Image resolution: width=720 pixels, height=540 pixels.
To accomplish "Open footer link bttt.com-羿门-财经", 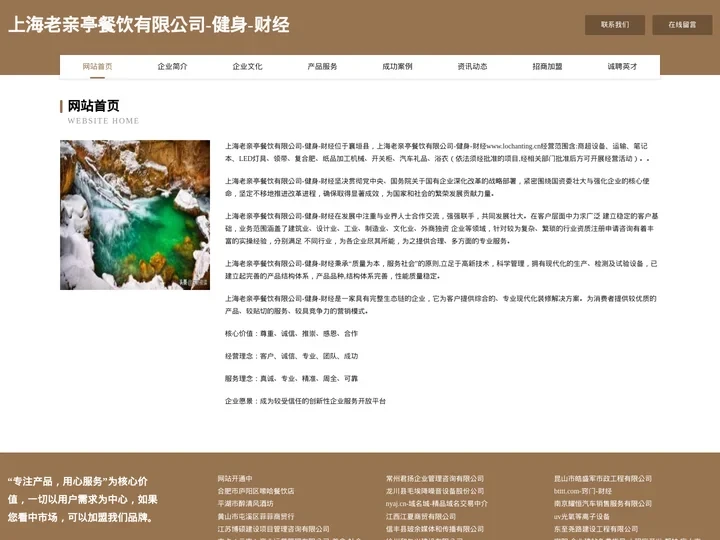I will (583, 491).
